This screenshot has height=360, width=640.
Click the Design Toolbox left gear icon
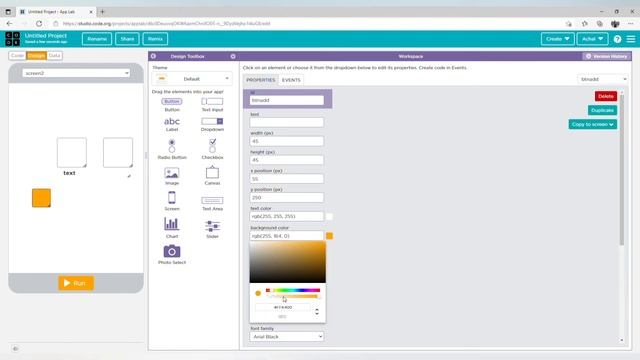pos(153,56)
